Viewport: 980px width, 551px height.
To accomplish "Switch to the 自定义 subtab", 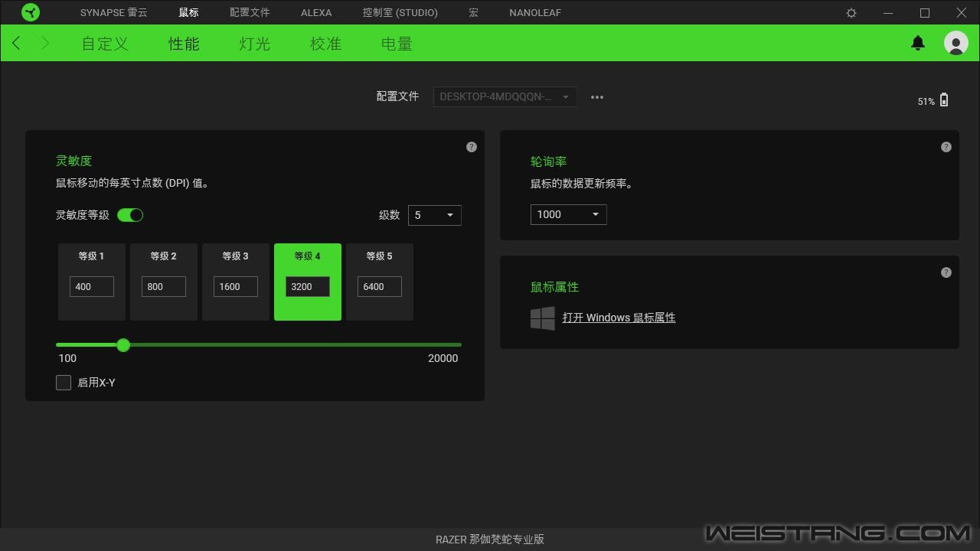I will click(x=105, y=44).
